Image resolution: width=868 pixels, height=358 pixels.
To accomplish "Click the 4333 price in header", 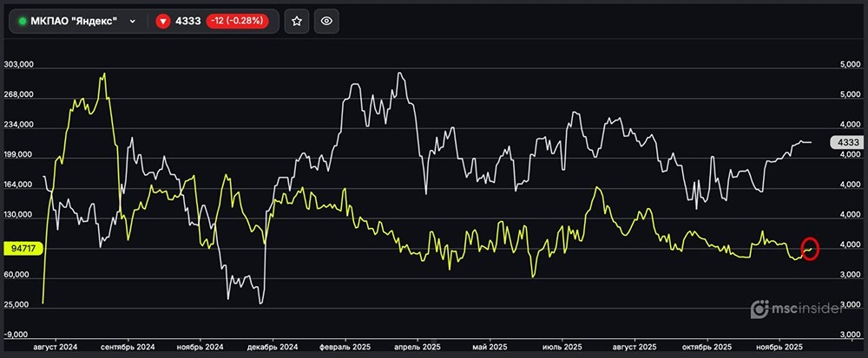I will pyautogui.click(x=188, y=21).
